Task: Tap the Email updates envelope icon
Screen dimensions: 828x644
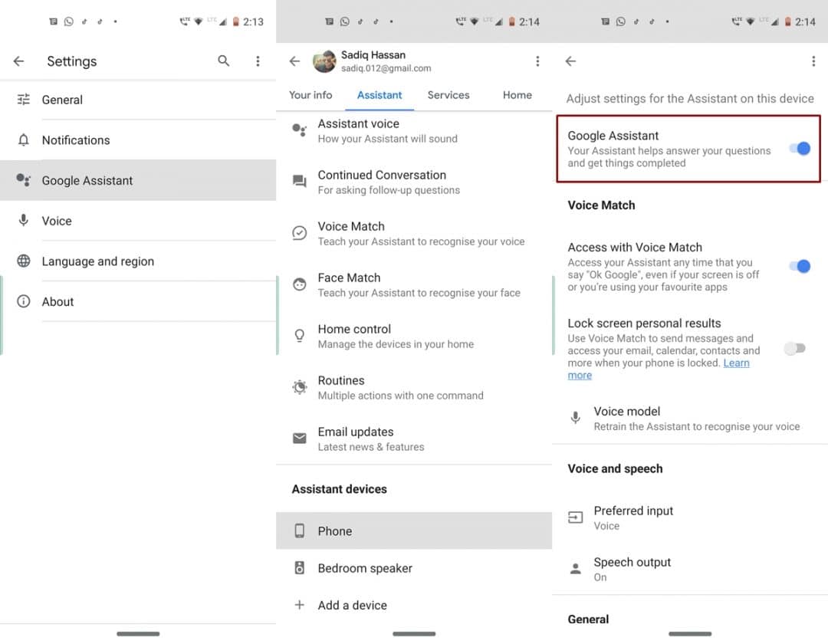Action: [x=300, y=438]
